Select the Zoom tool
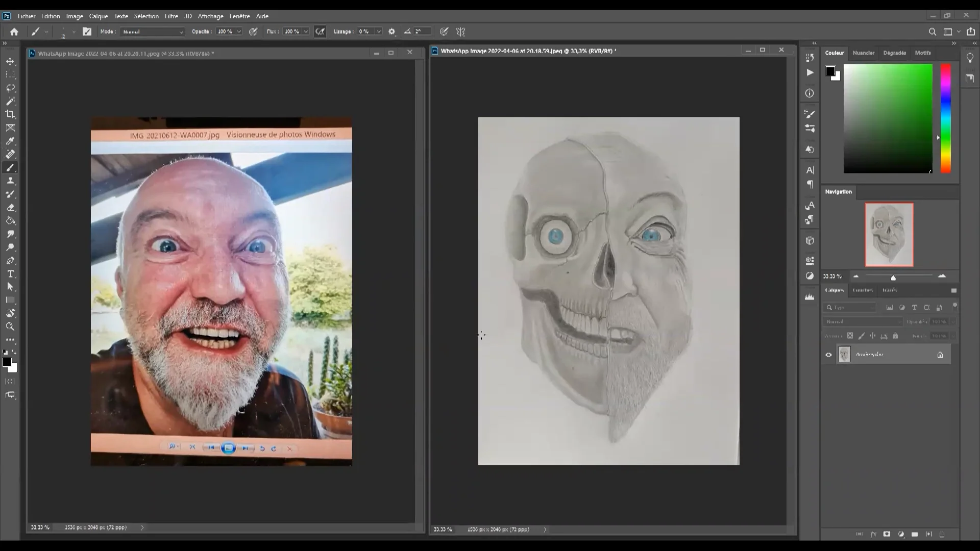Viewport: 980px width, 551px height. tap(10, 327)
